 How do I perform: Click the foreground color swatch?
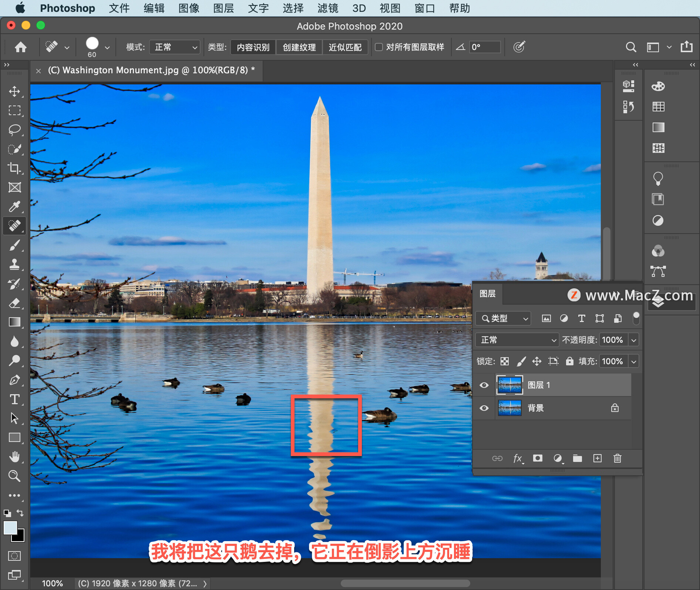[10, 527]
